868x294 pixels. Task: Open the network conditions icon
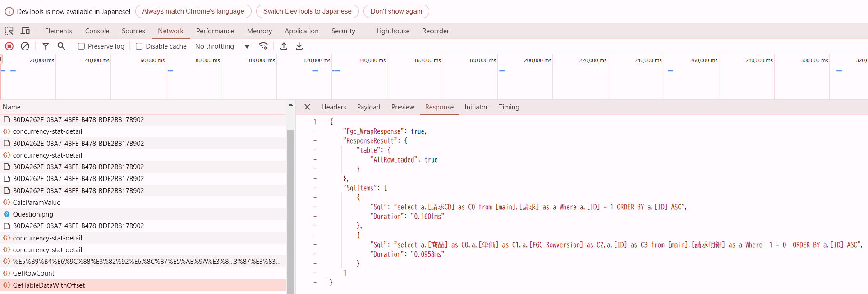tap(263, 46)
